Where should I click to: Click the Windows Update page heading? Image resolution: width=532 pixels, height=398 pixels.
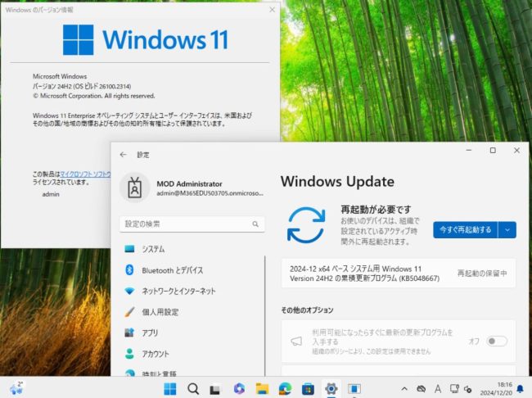[x=337, y=182]
